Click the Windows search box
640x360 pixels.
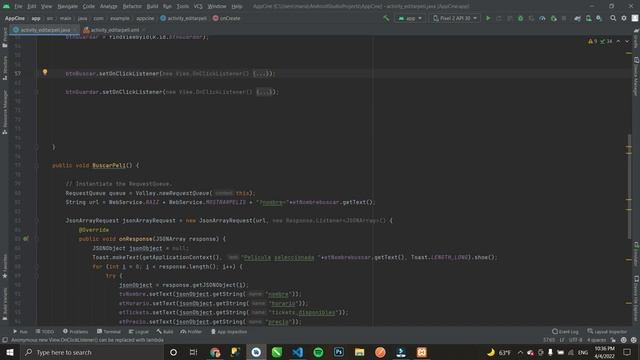pos(92,352)
